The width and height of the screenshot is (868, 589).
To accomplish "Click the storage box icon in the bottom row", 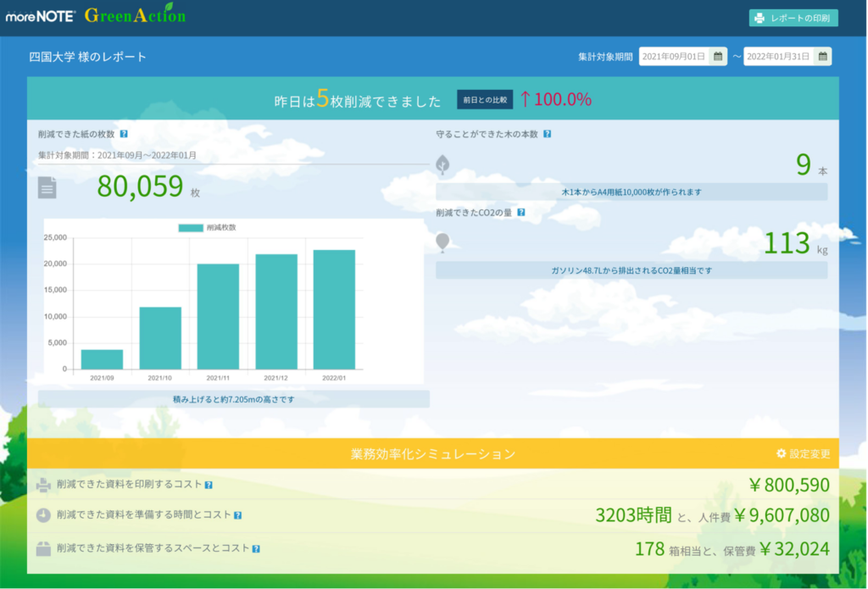I will coord(42,547).
